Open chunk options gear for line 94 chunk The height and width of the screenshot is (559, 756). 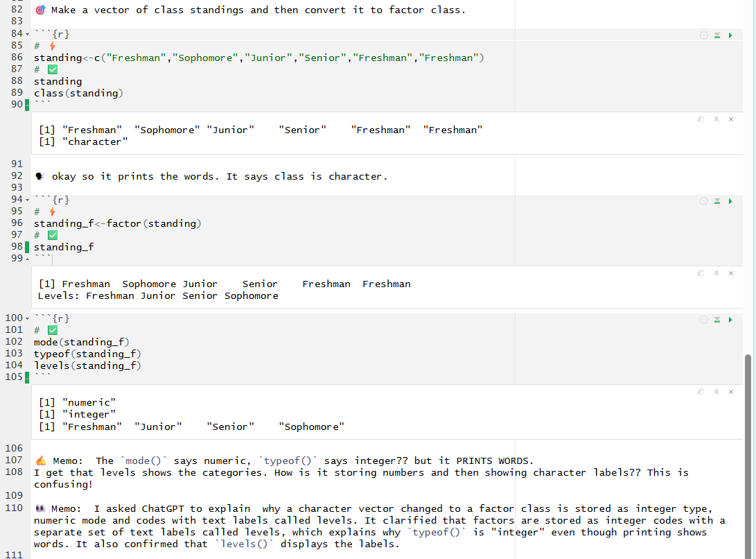(704, 201)
